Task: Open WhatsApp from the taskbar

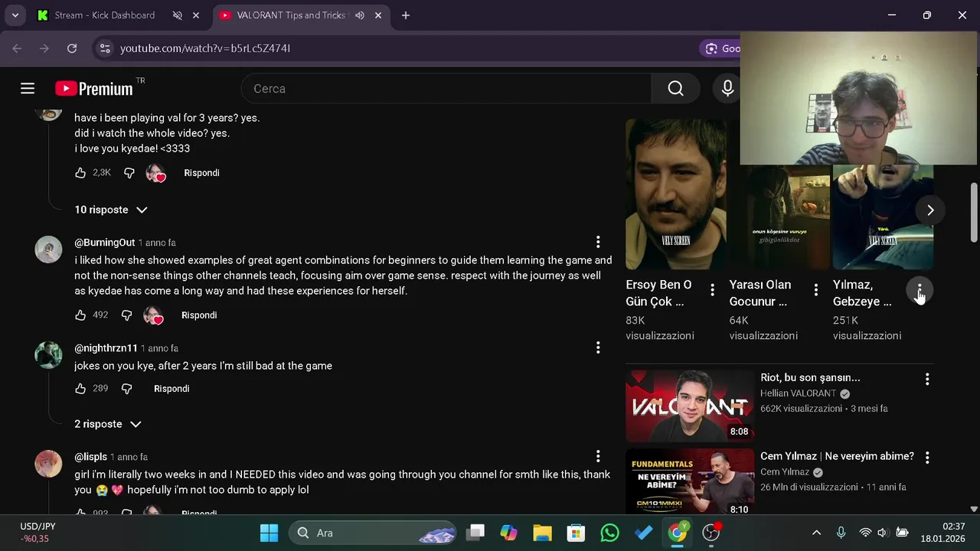Action: pos(609,533)
